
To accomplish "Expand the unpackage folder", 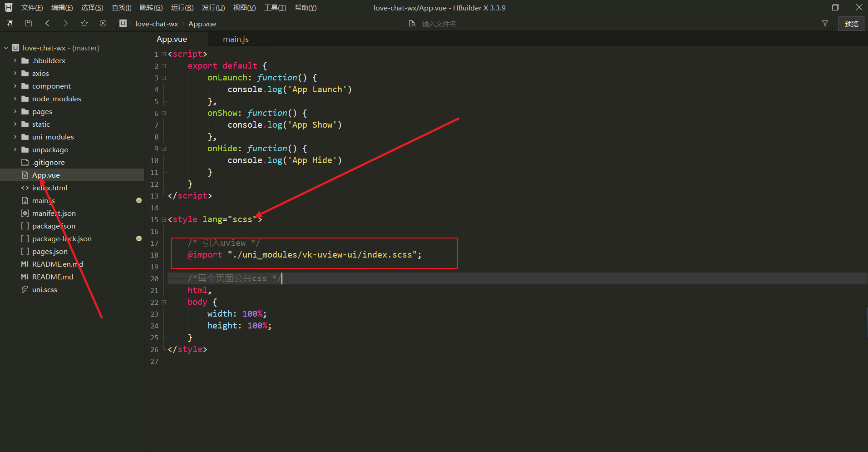I will 15,149.
